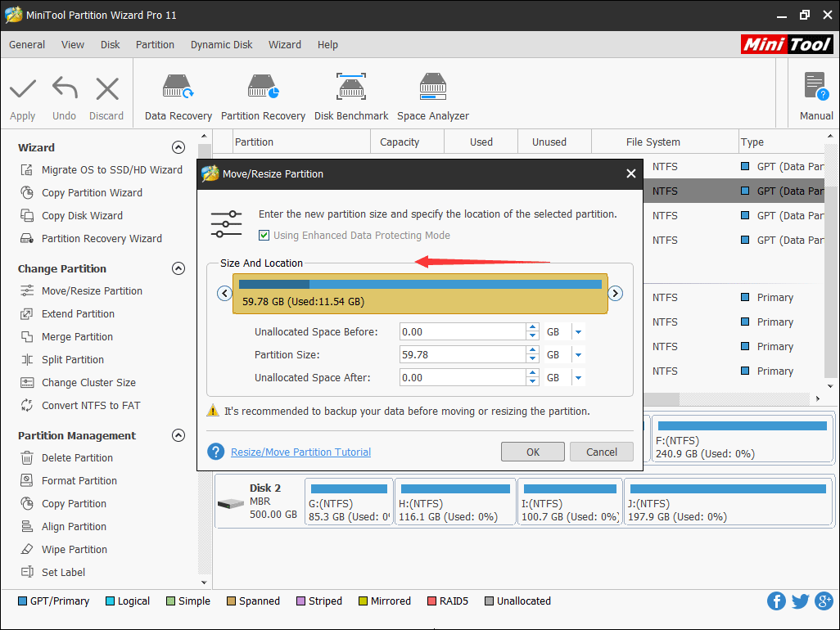Select the Data Recovery tool
The width and height of the screenshot is (840, 630).
178,93
